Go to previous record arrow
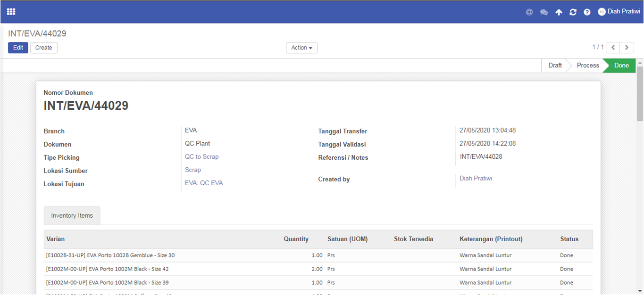644x295 pixels. (613, 48)
